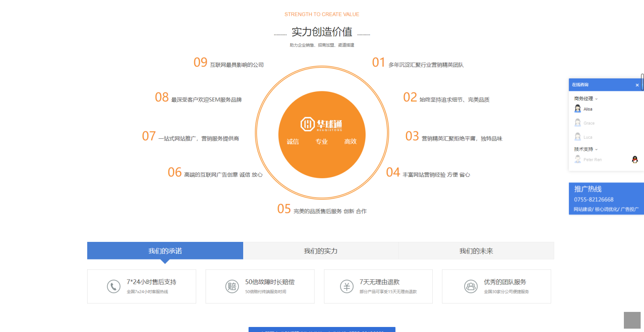Click the 推广热线 hotline banner

[606, 199]
